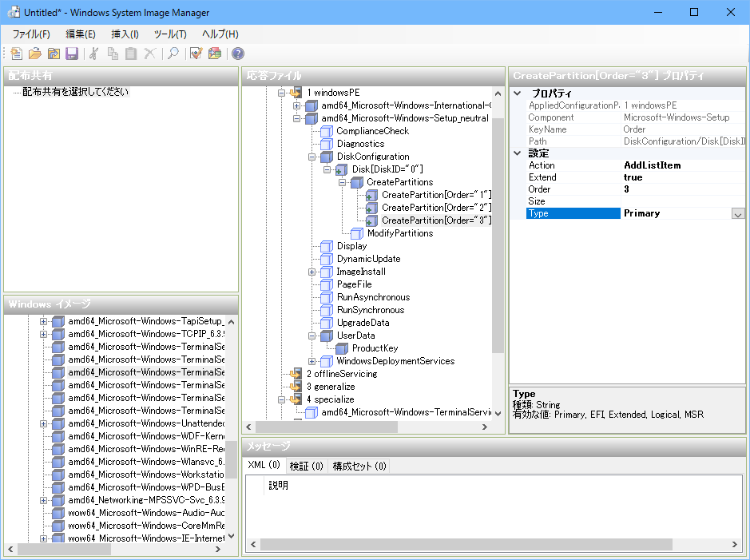This screenshot has width=750, height=560.
Task: Click answer file horizontal scroll right arrow
Action: [485, 427]
